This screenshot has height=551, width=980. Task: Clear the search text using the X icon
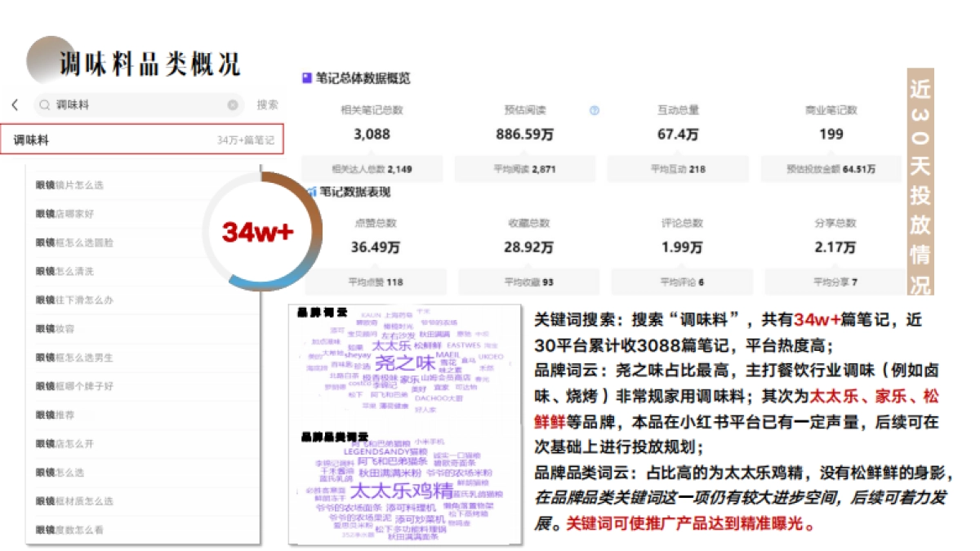234,105
